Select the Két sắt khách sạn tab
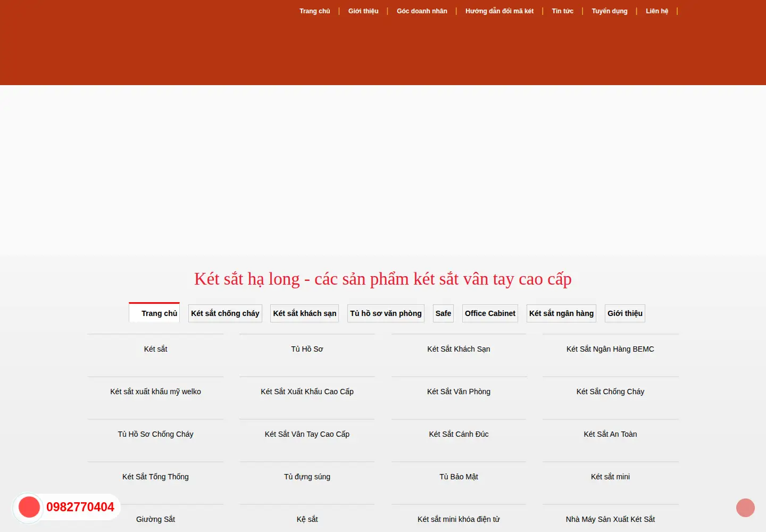The width and height of the screenshot is (766, 532). [305, 313]
